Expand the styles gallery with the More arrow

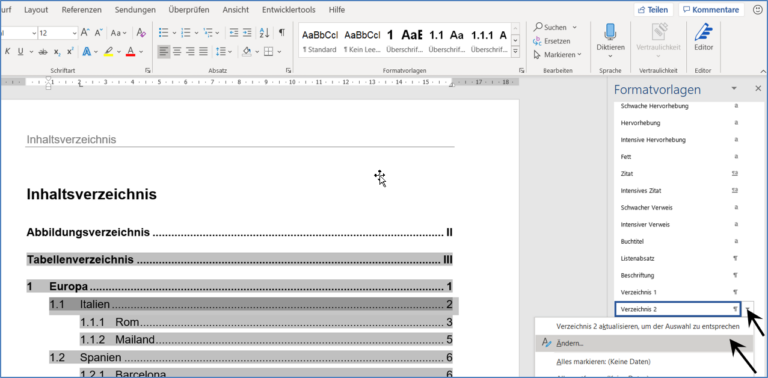pos(515,51)
